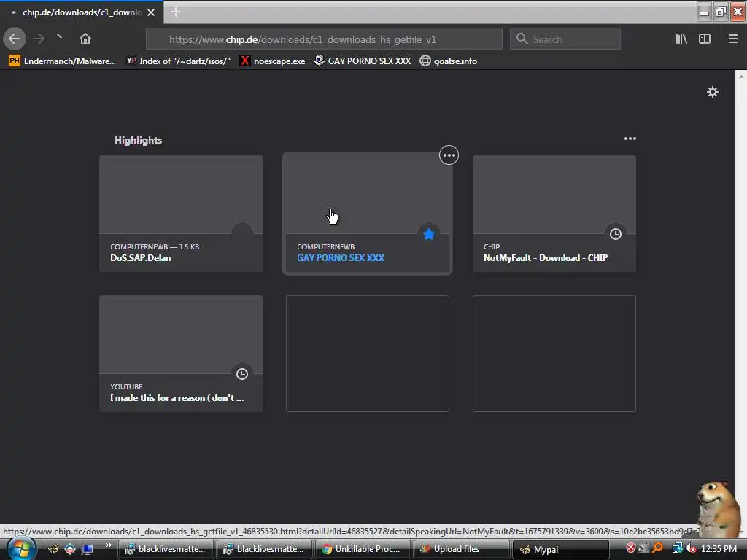Open a new tab with plus button
747x560 pixels.
pyautogui.click(x=176, y=12)
